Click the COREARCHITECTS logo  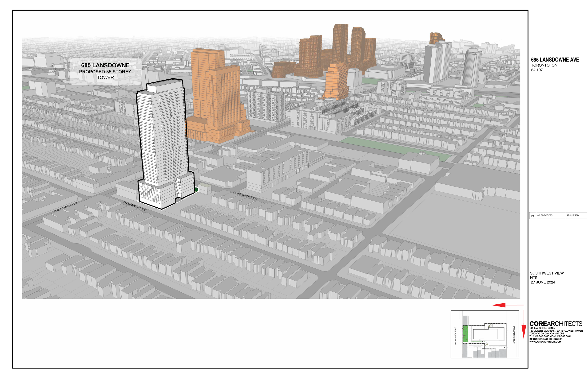tap(556, 324)
